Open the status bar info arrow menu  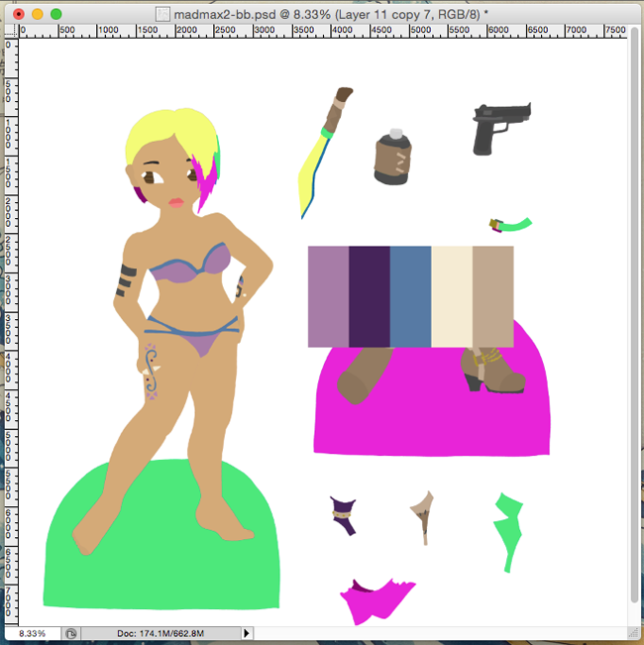[247, 633]
